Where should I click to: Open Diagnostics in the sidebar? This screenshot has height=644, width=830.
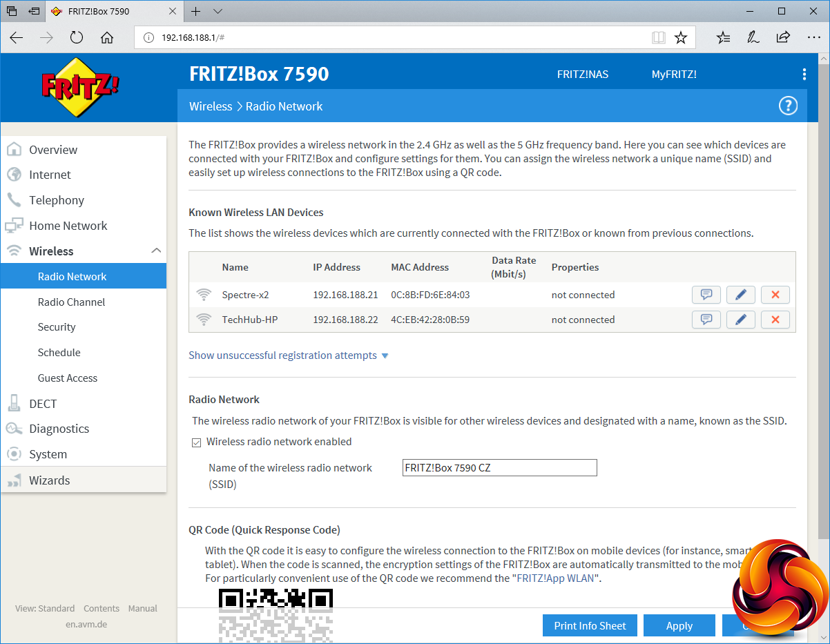(x=84, y=429)
